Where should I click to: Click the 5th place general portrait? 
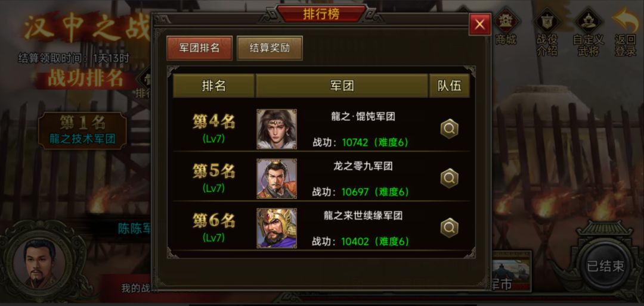[277, 179]
